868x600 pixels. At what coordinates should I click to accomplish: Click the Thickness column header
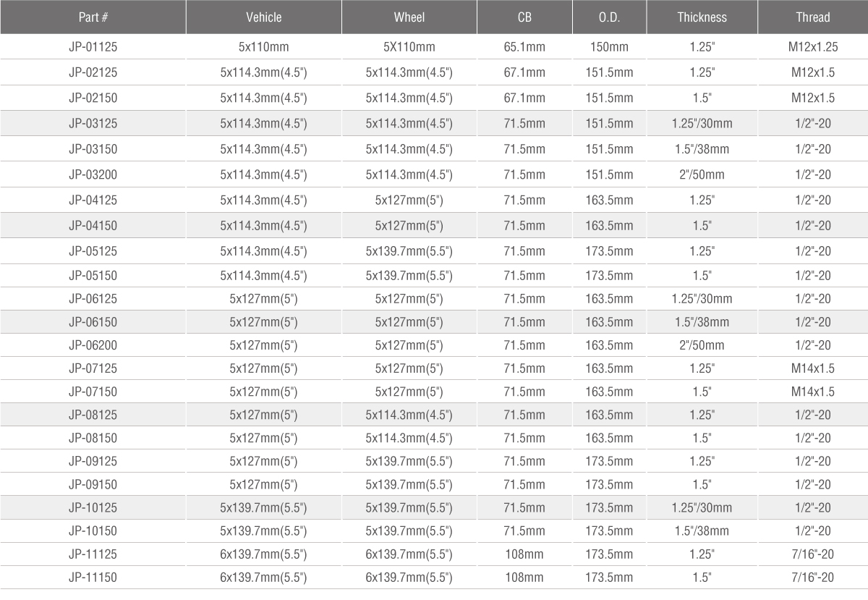[x=702, y=17]
